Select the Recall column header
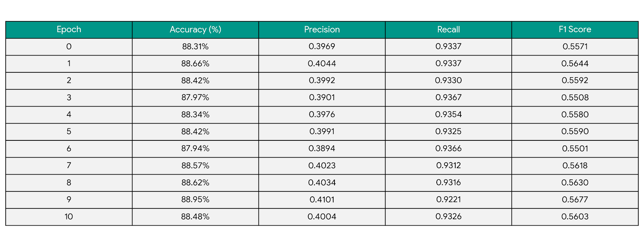The width and height of the screenshot is (644, 247). (x=448, y=29)
